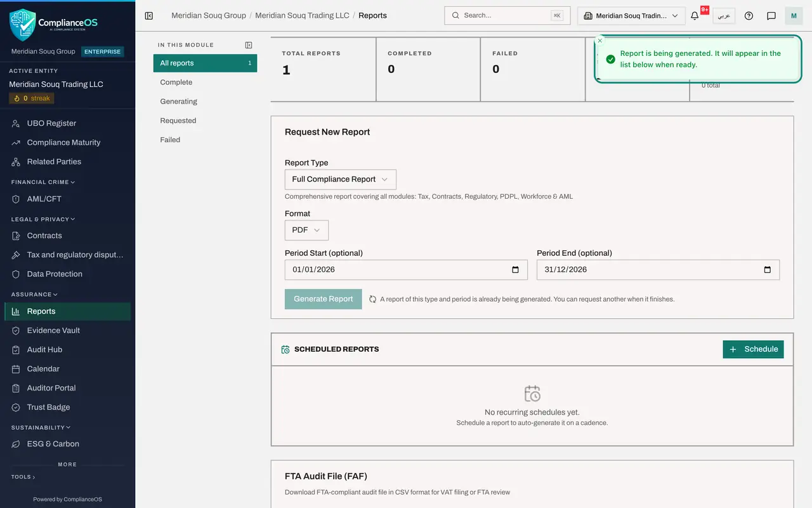Click the Scheduled Reports calendar-clock icon
The height and width of the screenshot is (508, 812).
[x=285, y=349]
